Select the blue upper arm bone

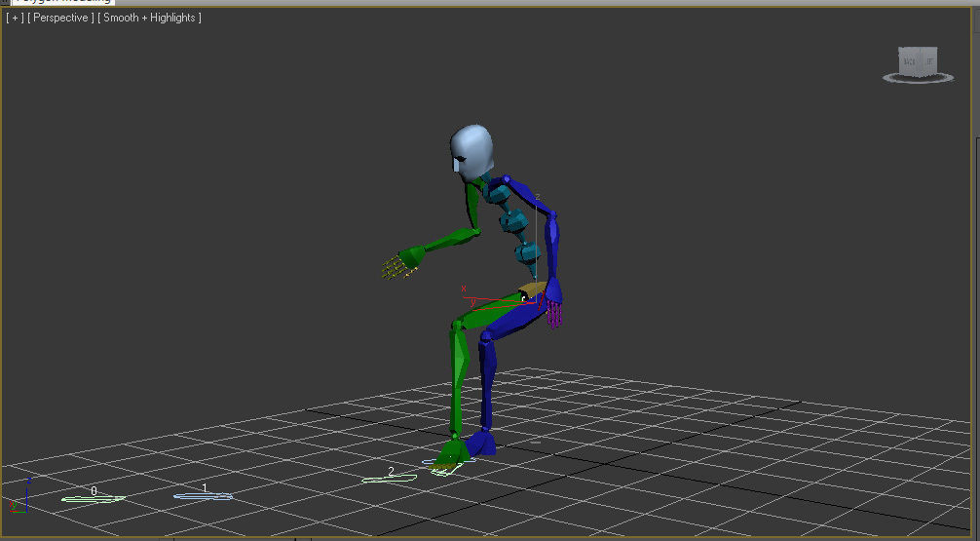528,195
